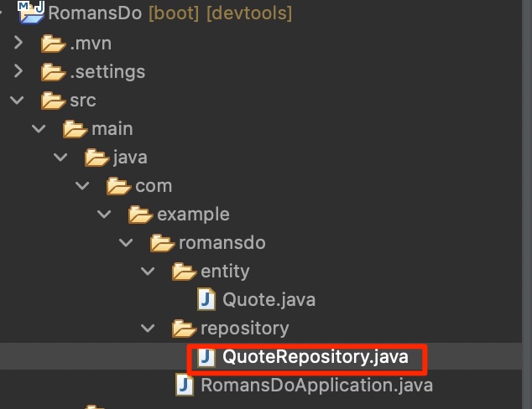Click the QuoteRepository.java file icon
This screenshot has height=409, width=532.
click(x=206, y=357)
